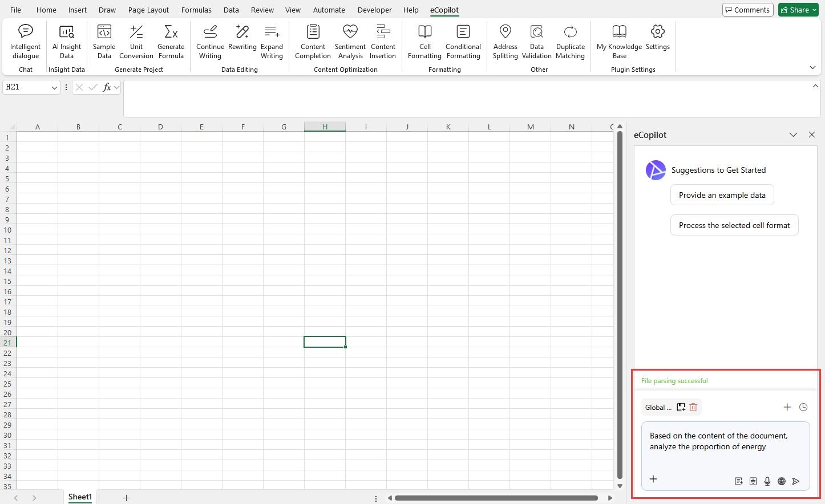Click Generate Formula in ribbon
Viewport: 825px width, 504px height.
[171, 42]
